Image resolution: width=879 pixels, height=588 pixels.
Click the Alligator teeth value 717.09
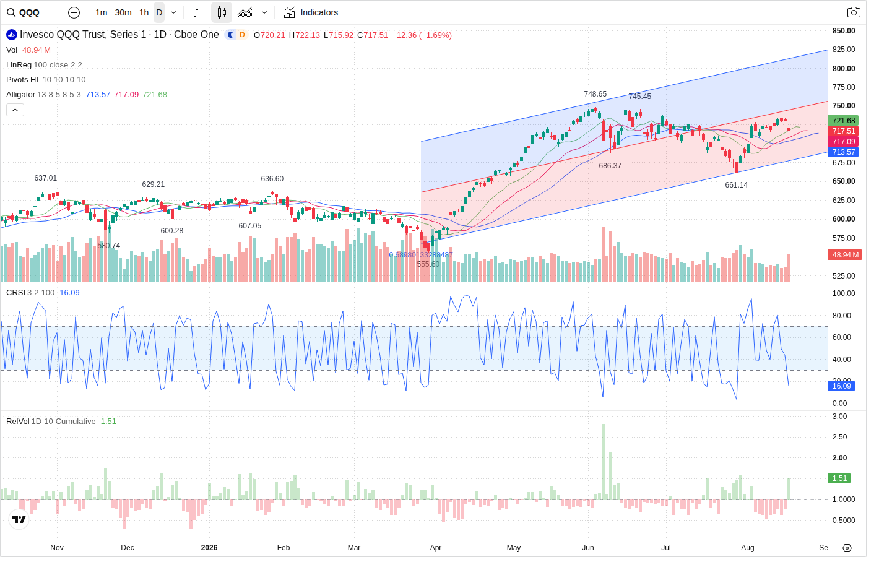point(126,95)
